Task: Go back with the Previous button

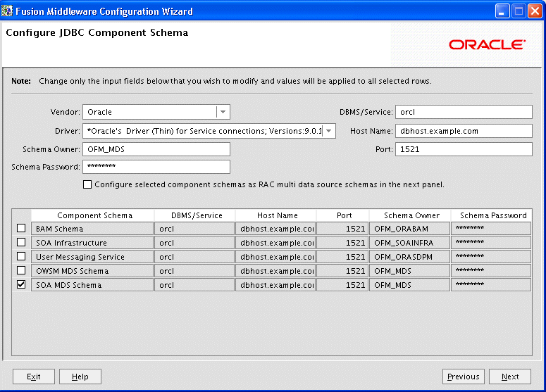Action: click(463, 377)
